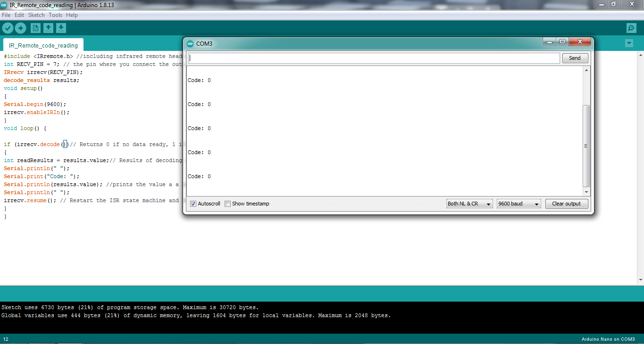Click the Arduino icon in COM3 title bar
The height and width of the screenshot is (344, 644).
(190, 43)
